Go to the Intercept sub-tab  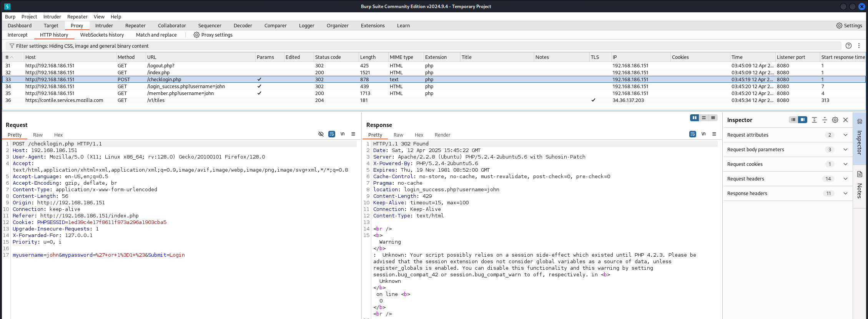(18, 35)
